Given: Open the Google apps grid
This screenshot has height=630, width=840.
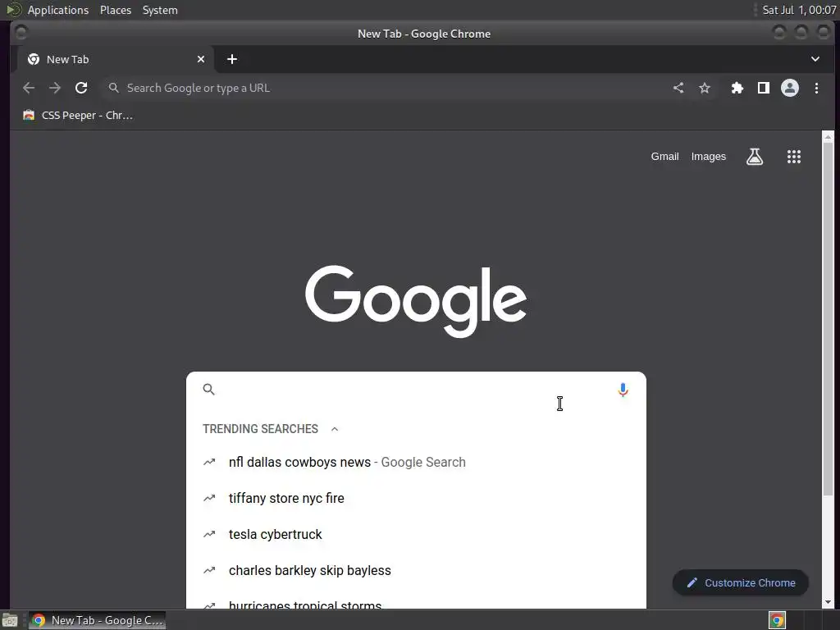Looking at the screenshot, I should coord(794,157).
